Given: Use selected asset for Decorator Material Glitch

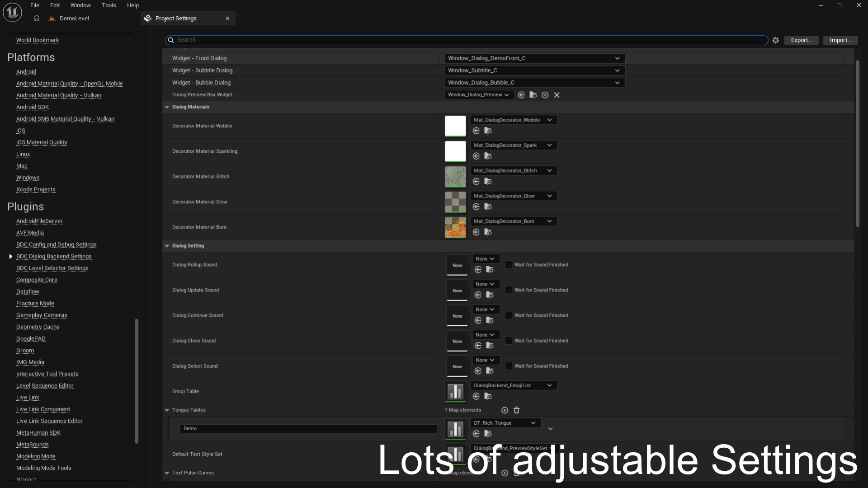Looking at the screenshot, I should [476, 181].
